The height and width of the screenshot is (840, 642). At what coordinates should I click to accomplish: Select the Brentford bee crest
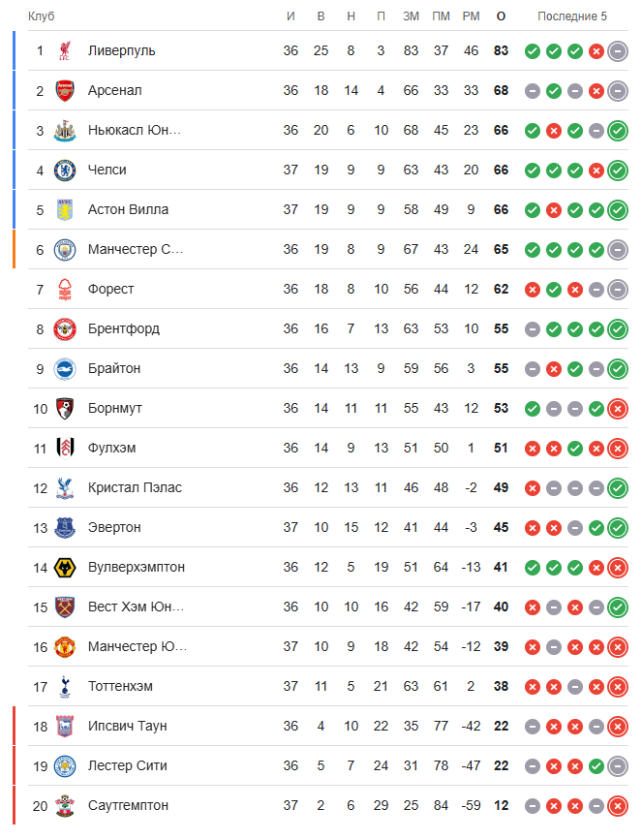coord(65,329)
